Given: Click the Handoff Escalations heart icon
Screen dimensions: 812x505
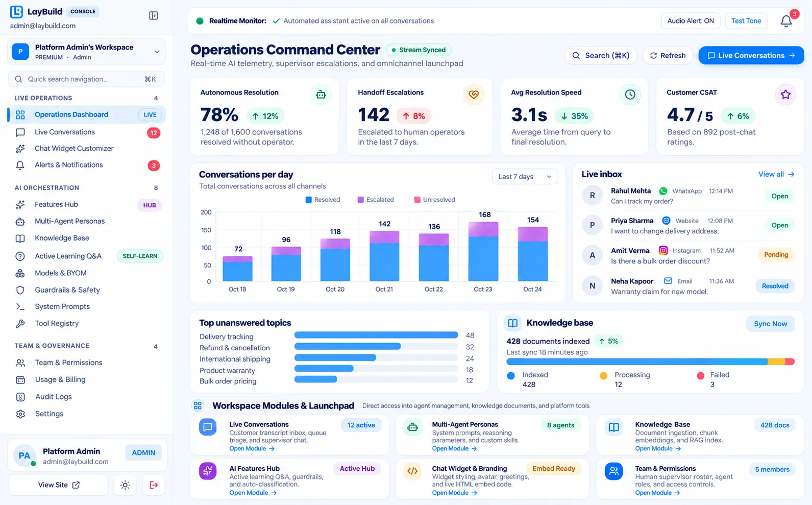Looking at the screenshot, I should 474,94.
